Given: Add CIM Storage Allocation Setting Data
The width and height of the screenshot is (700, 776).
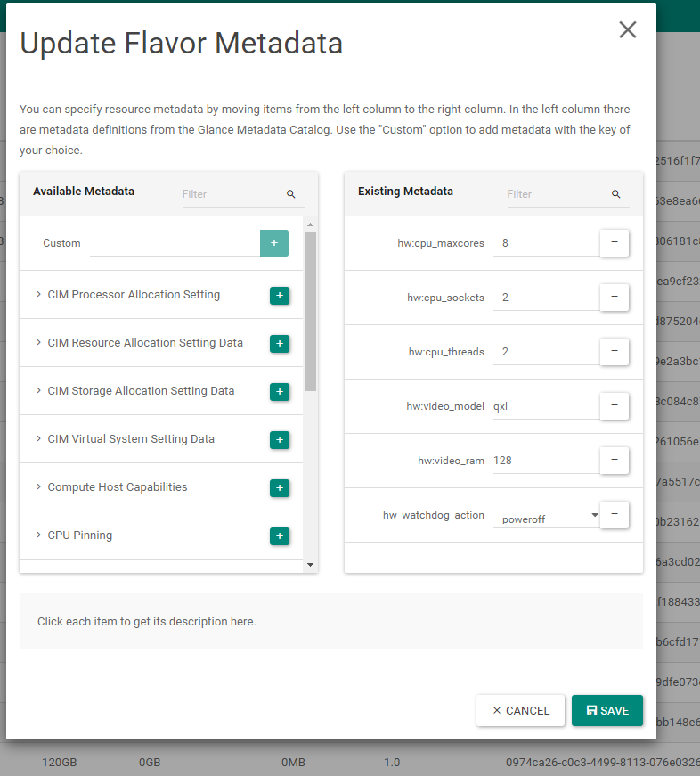Looking at the screenshot, I should (279, 392).
